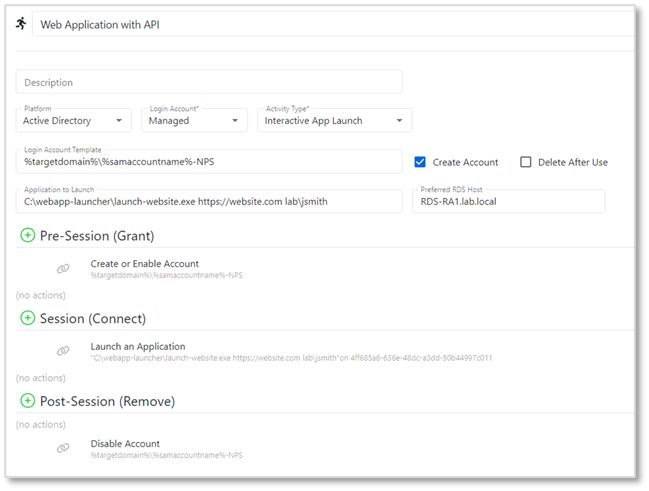This screenshot has height=491, width=649.
Task: Click the green plus beside Session (Connect)
Action: 27,318
